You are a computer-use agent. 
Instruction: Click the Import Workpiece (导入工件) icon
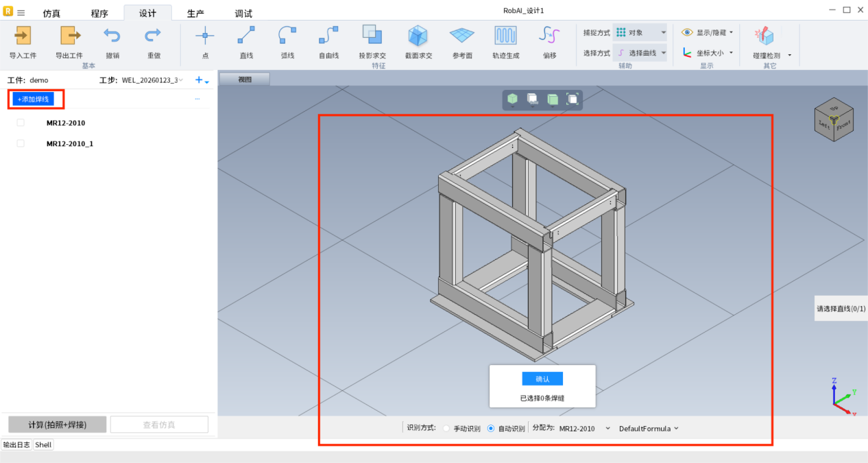coord(23,36)
